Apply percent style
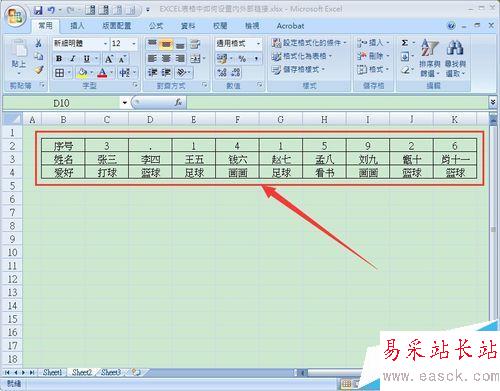The width and height of the screenshot is (500, 391). coord(242,59)
